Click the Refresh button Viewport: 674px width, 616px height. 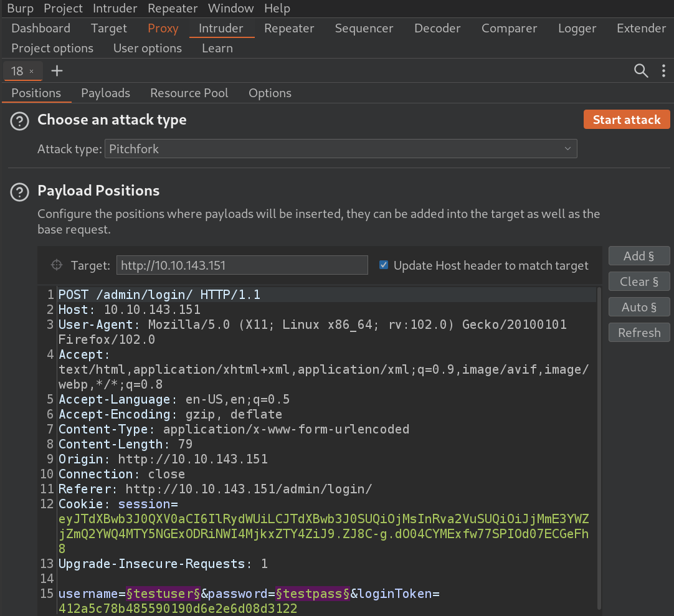tap(639, 333)
